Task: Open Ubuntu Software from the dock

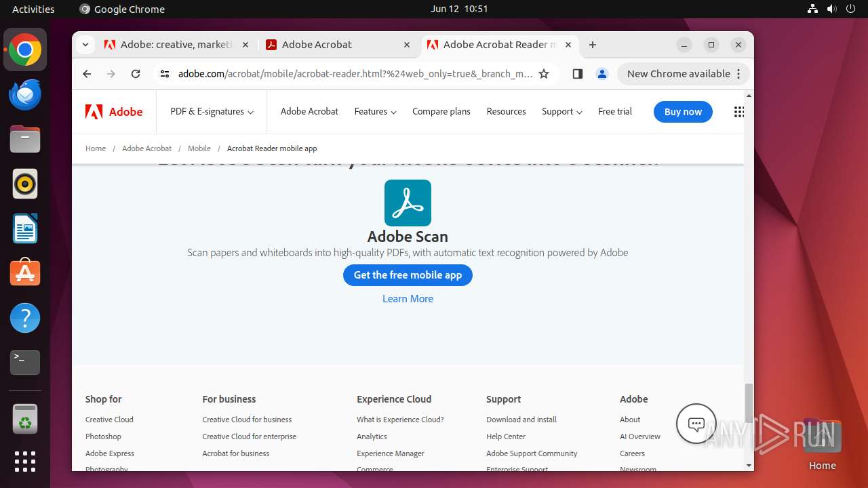Action: pyautogui.click(x=25, y=272)
